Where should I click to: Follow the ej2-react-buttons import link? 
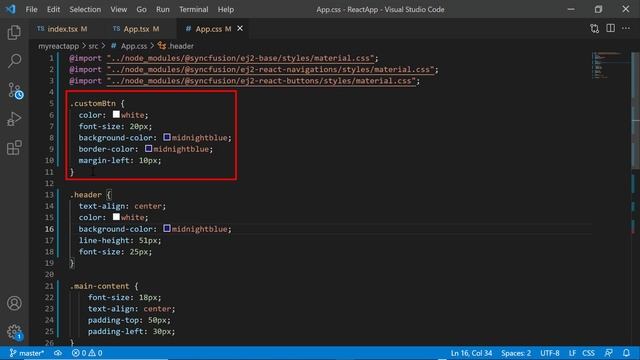[261, 81]
